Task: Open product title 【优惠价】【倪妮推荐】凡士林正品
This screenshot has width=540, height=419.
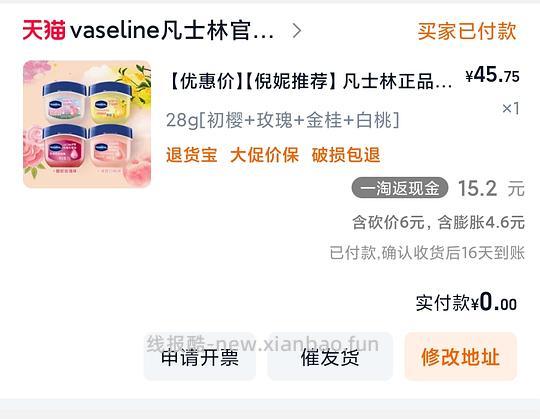Action: tap(310, 82)
